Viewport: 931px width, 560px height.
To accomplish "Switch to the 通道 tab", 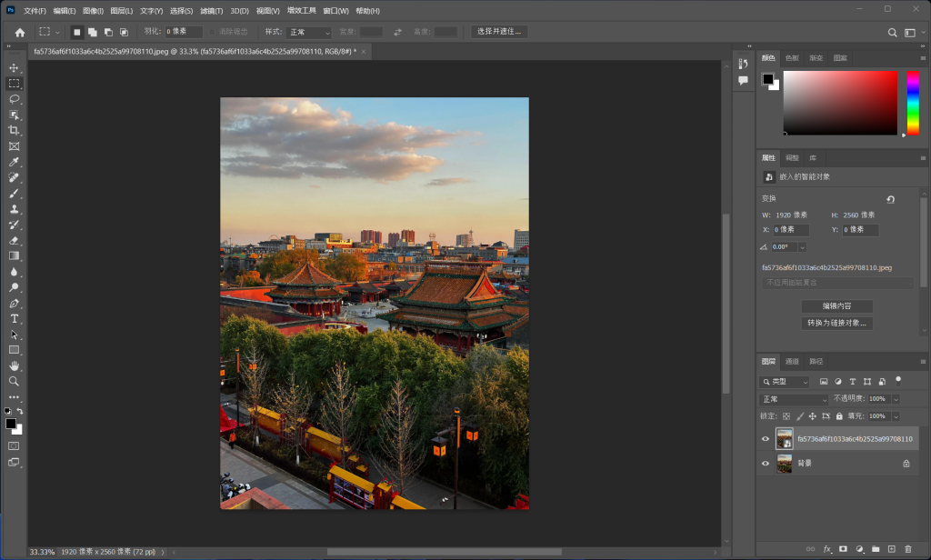I will [792, 361].
